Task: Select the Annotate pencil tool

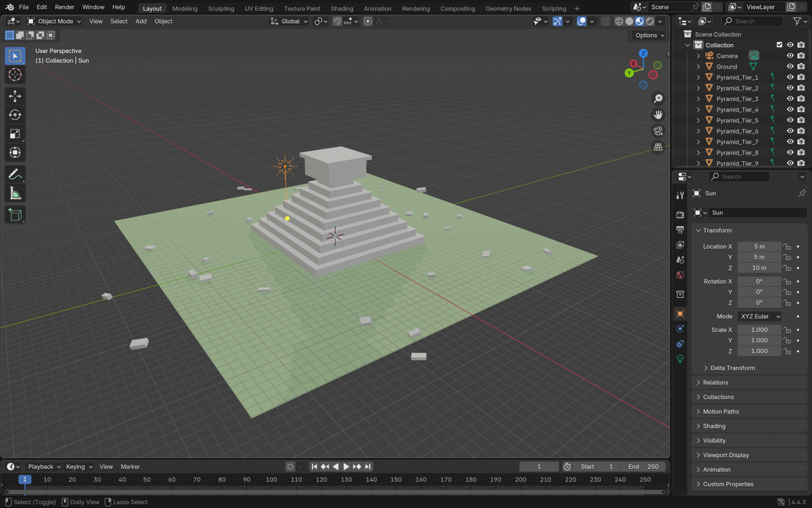Action: tap(15, 174)
